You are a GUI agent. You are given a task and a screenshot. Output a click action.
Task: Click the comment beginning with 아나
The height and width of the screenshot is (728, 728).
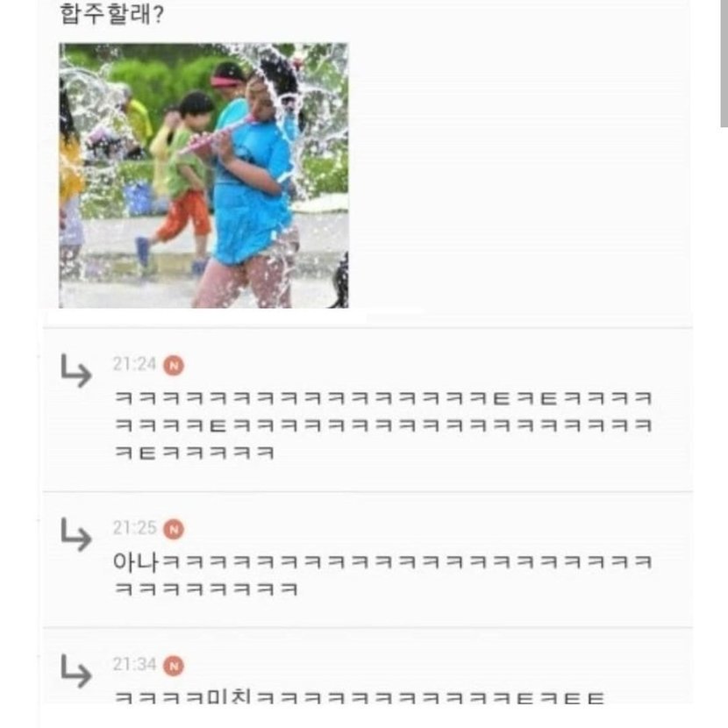382,575
